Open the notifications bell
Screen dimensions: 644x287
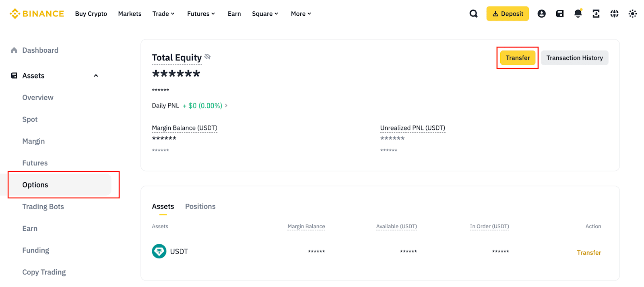(x=578, y=14)
